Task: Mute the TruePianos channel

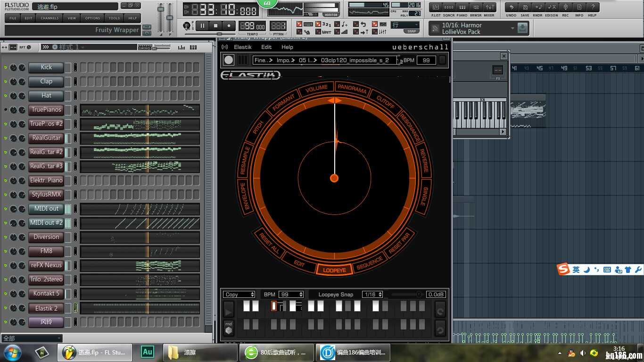Action: click(6, 110)
